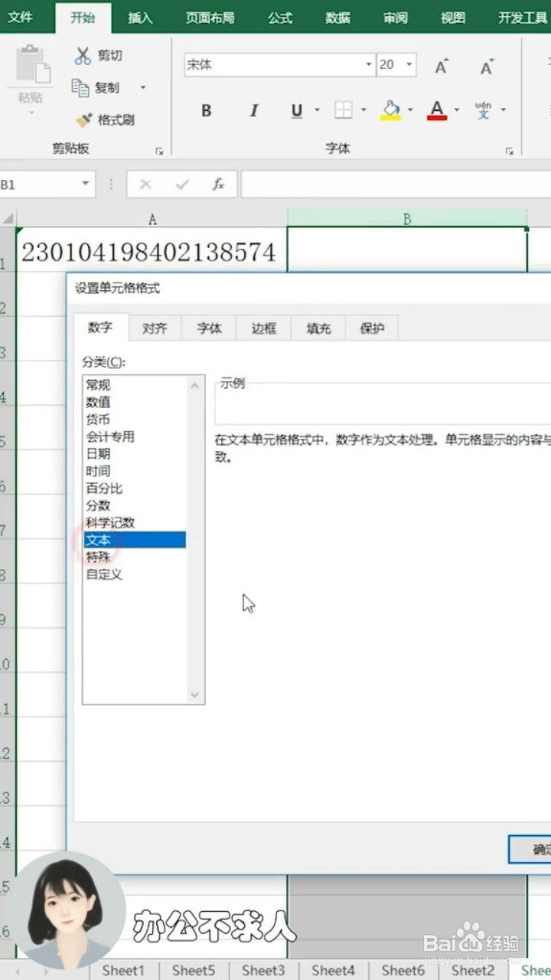Viewport: 551px width, 980px height.
Task: Select 分数 in the category list
Action: (x=98, y=505)
